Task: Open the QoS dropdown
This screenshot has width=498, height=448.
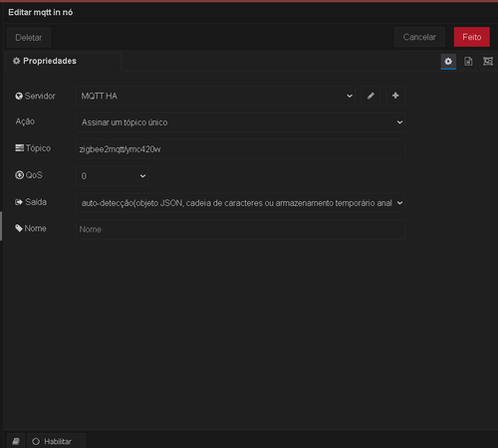Action: pyautogui.click(x=112, y=176)
